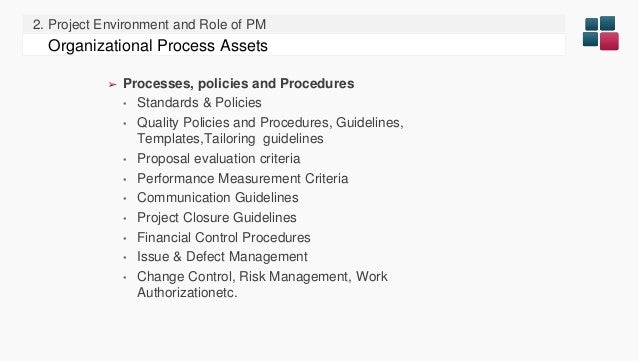Click the top-right teal square of logo

[607, 23]
